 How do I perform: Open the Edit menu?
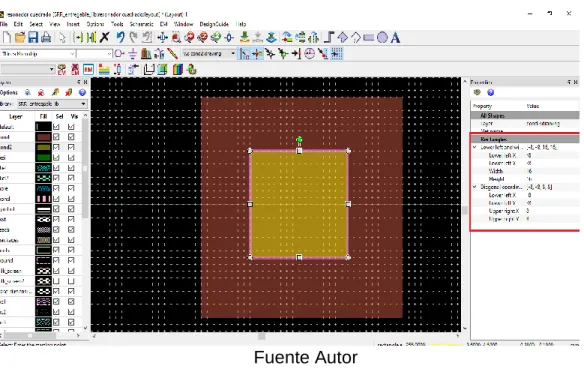(x=18, y=24)
